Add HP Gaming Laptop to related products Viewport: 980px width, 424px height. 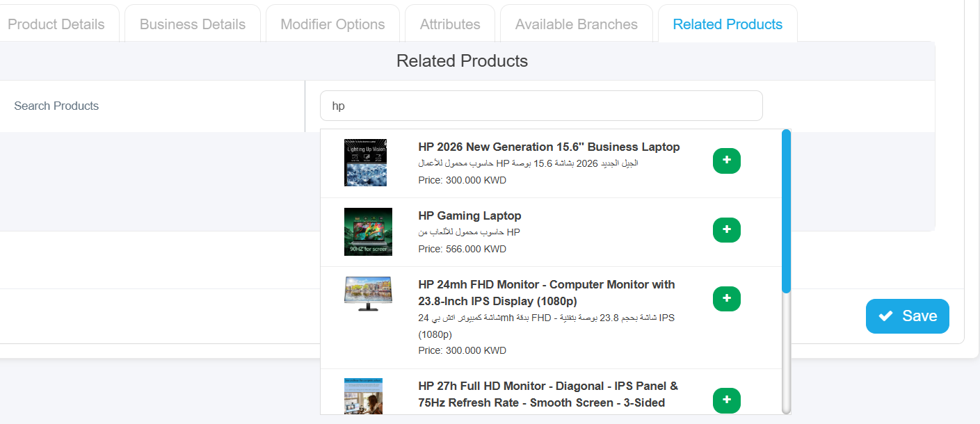click(x=727, y=229)
